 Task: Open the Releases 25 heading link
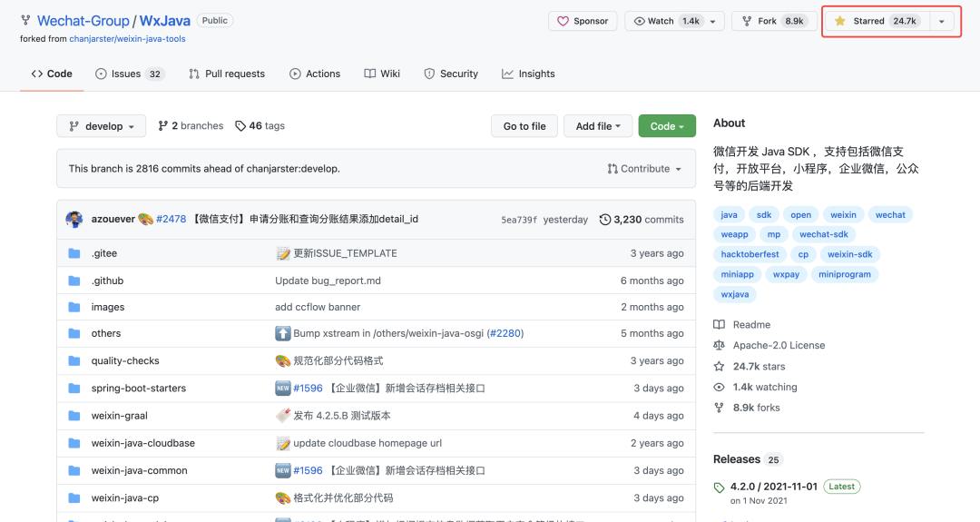(x=748, y=459)
